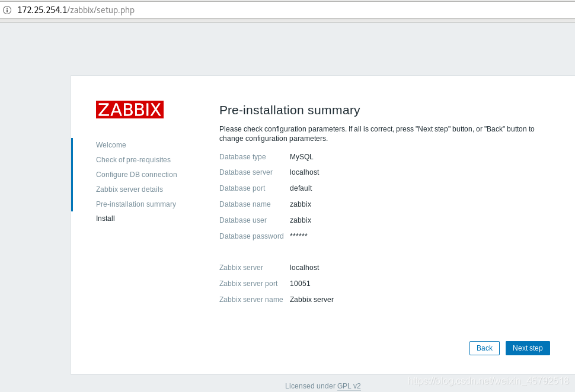
Task: Click Database user value zabbix
Action: [301, 220]
